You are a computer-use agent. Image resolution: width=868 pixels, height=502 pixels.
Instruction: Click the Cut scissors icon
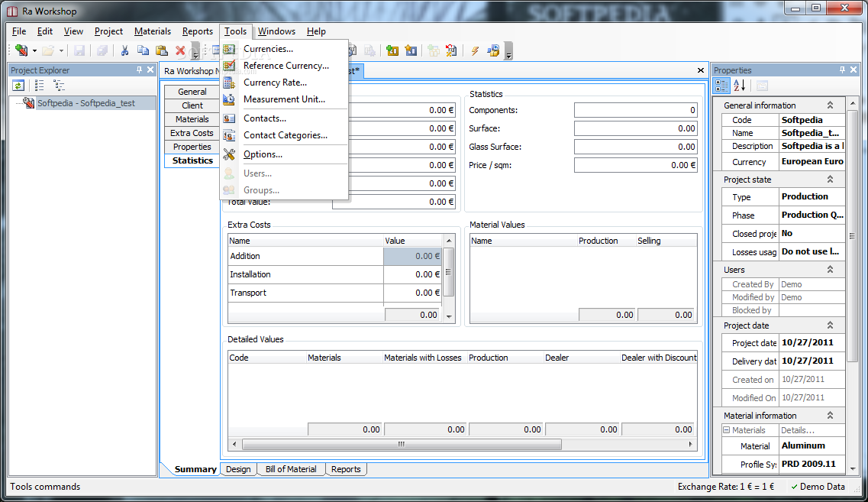coord(124,51)
